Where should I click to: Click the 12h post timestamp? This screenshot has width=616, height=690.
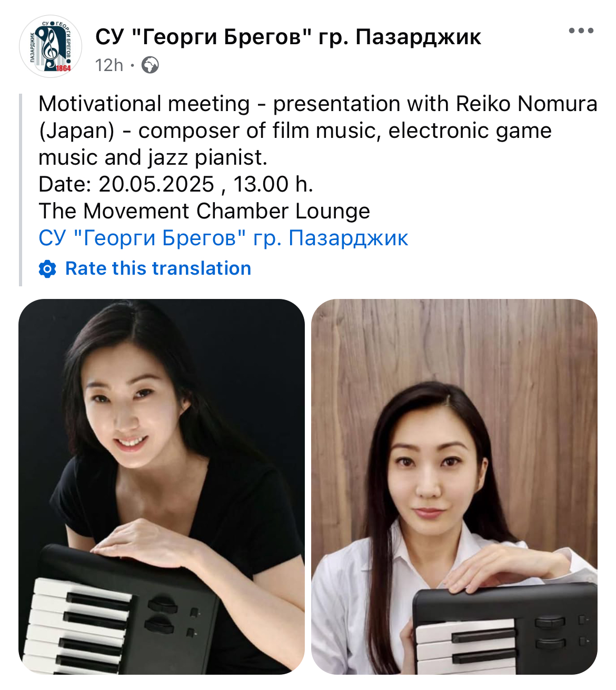[x=109, y=65]
